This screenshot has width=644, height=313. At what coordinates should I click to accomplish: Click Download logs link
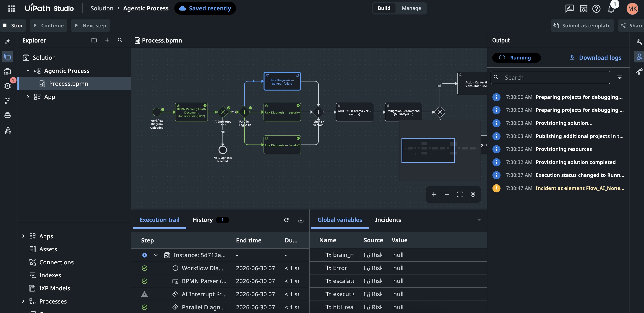click(595, 58)
